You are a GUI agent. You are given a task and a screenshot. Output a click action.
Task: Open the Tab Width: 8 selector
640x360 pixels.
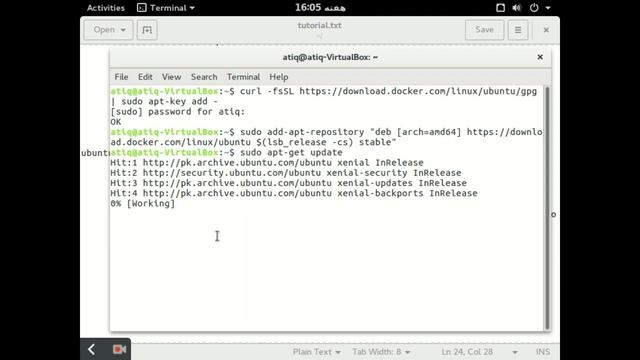(x=381, y=352)
